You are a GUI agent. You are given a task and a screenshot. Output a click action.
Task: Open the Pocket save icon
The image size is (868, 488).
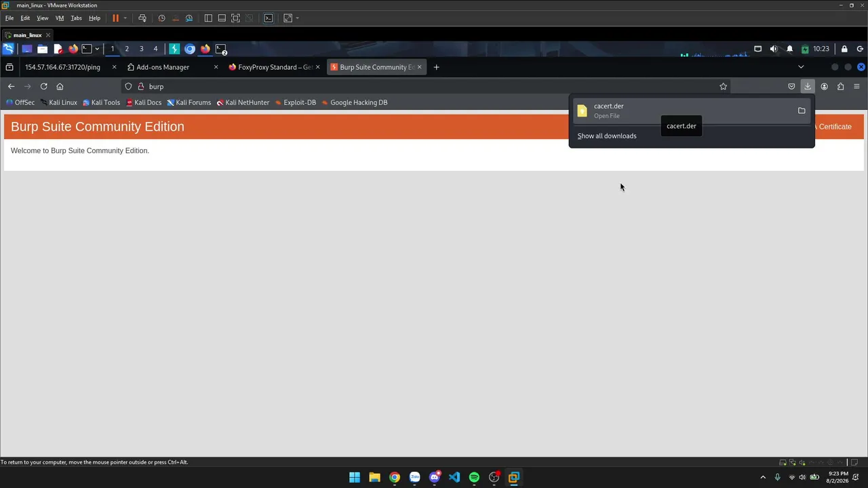point(791,86)
